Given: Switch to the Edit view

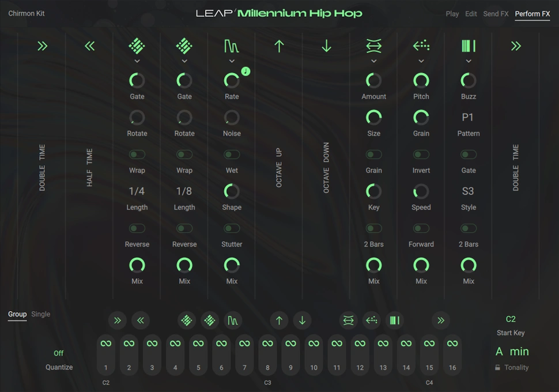Looking at the screenshot, I should [x=471, y=13].
